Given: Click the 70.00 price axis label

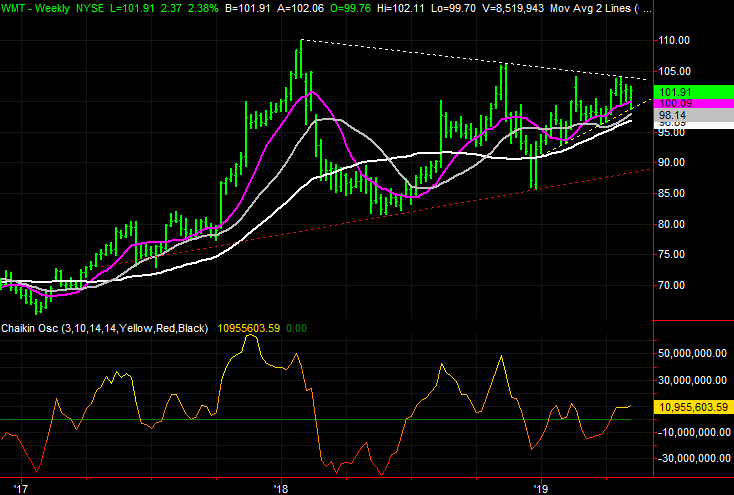Looking at the screenshot, I should coord(672,286).
